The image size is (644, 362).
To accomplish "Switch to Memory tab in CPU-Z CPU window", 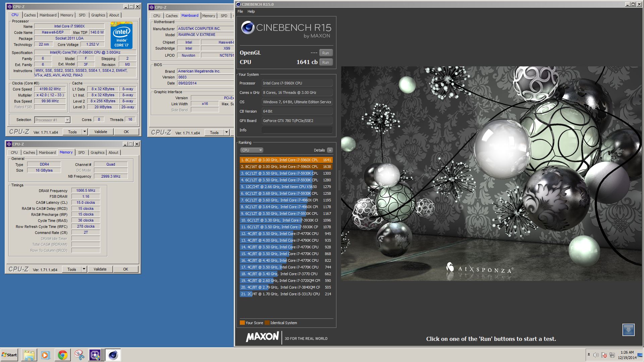I will 67,15.
